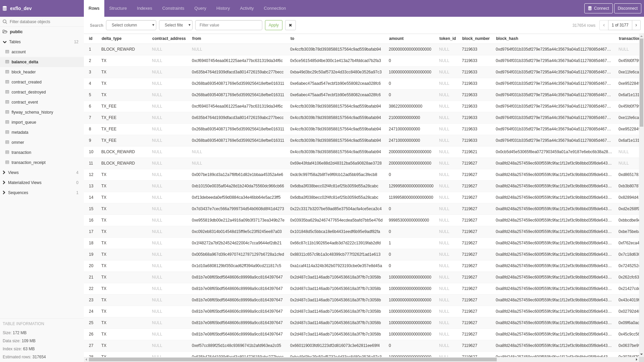Expand the Sequences section
644x362 pixels.
coord(4,193)
